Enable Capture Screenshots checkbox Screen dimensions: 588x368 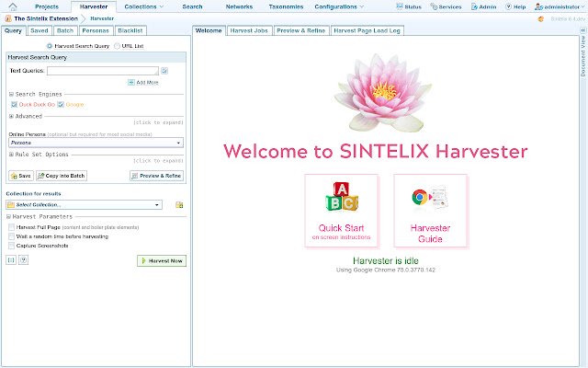(x=12, y=246)
